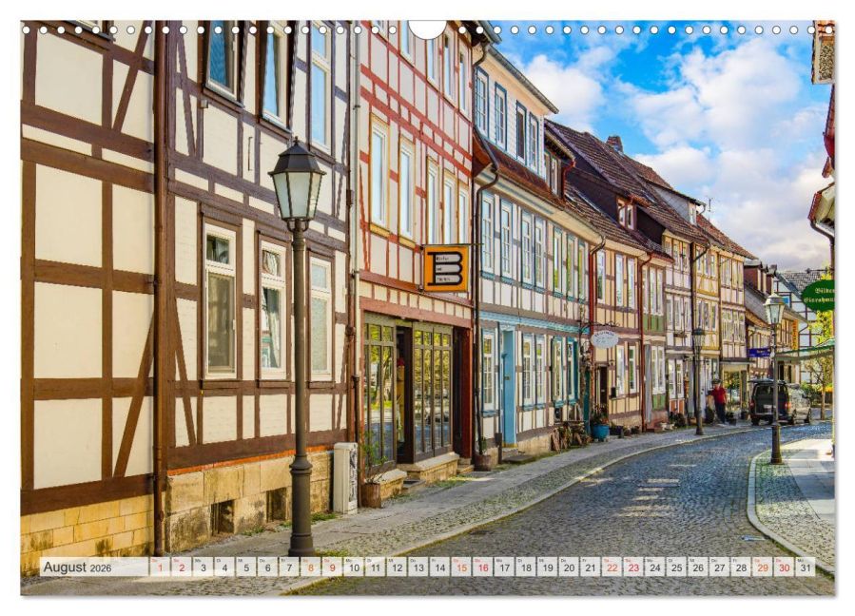Click the orange 'B' shop sign
Viewport: 855px width, 616px height.
[x=445, y=269]
